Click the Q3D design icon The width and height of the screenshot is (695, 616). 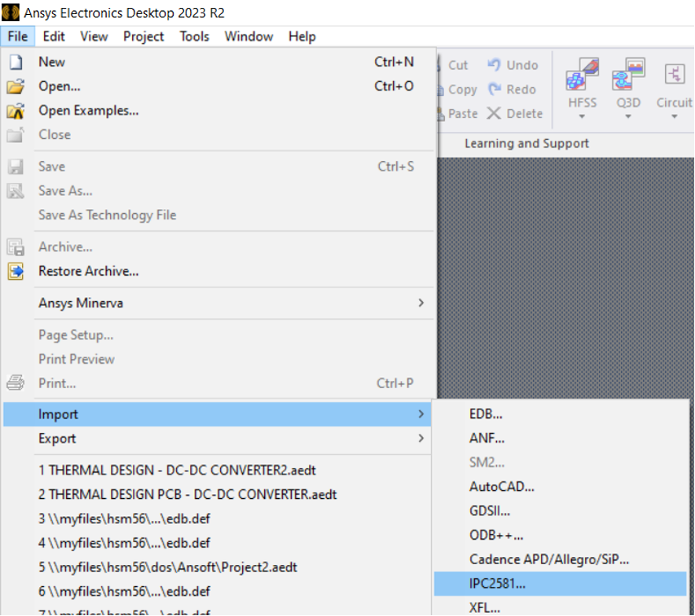(629, 75)
